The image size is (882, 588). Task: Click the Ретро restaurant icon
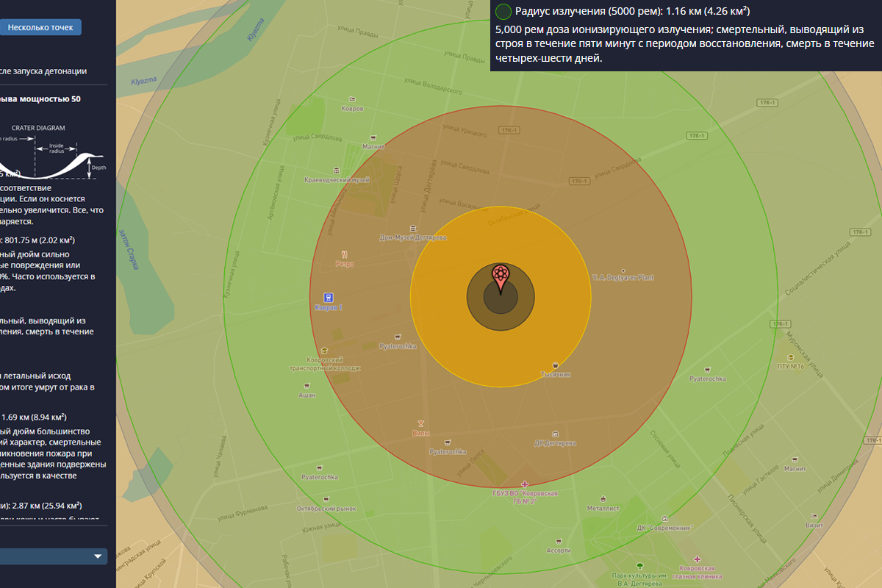point(345,254)
